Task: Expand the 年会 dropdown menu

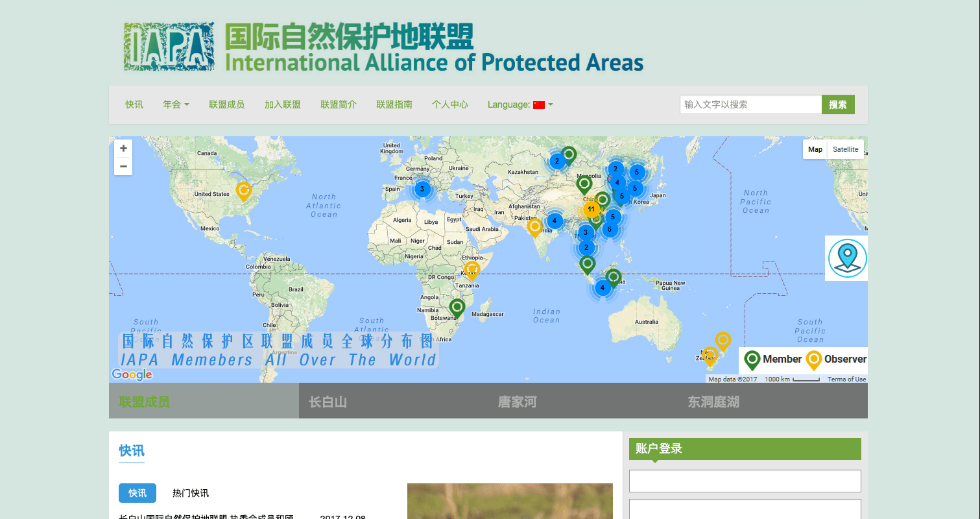Action: click(176, 104)
